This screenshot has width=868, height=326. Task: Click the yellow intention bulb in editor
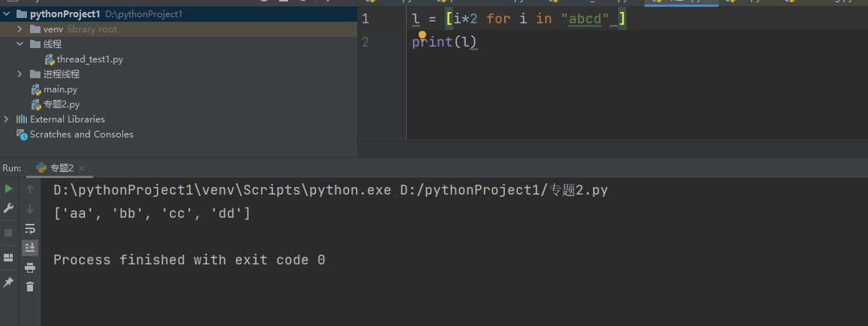click(422, 35)
